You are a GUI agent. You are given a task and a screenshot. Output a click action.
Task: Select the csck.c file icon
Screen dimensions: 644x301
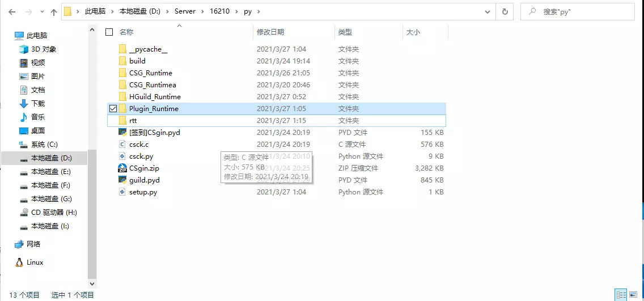[x=122, y=145]
